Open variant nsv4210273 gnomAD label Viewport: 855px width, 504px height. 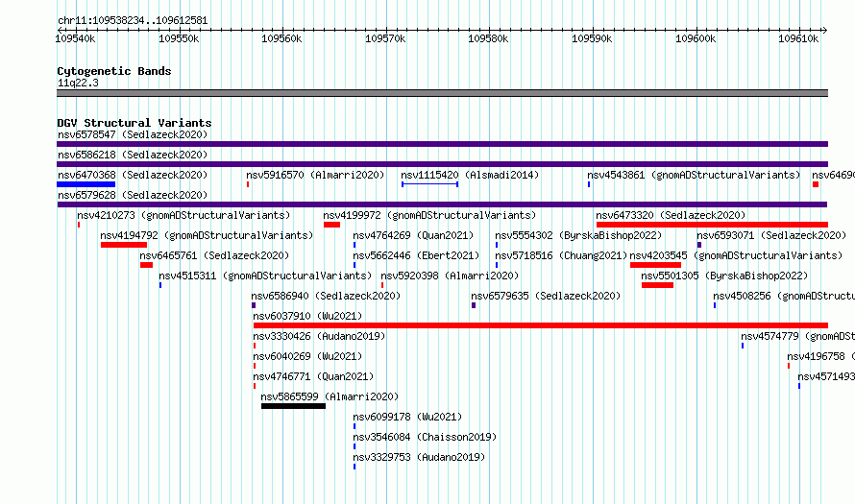pyautogui.click(x=183, y=215)
